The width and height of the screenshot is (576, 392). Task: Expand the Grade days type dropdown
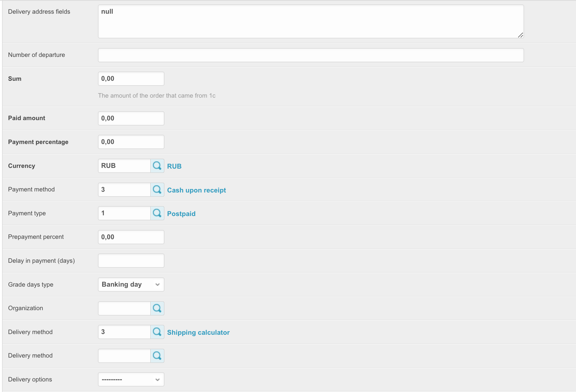pos(131,285)
